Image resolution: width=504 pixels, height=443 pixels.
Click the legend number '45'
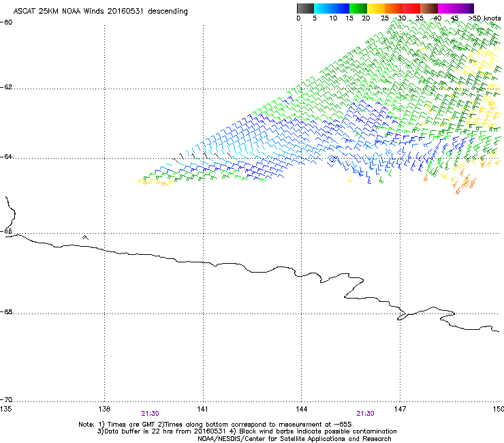(x=454, y=18)
